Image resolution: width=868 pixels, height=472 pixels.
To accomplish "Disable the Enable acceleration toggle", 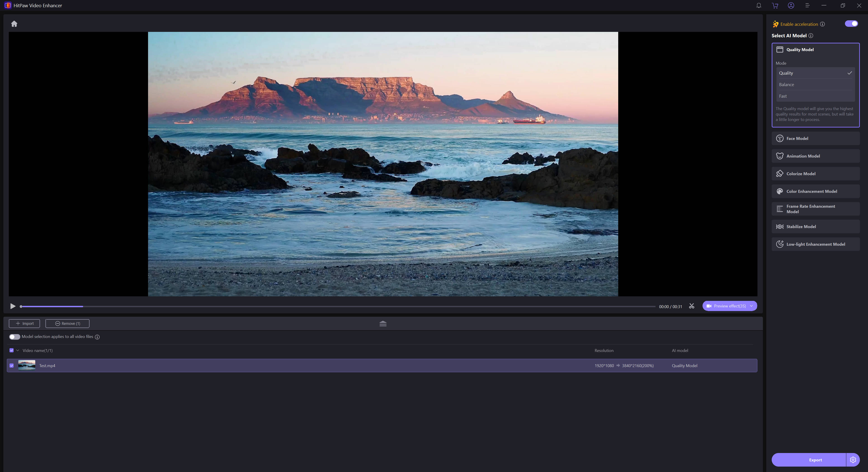I will (851, 24).
